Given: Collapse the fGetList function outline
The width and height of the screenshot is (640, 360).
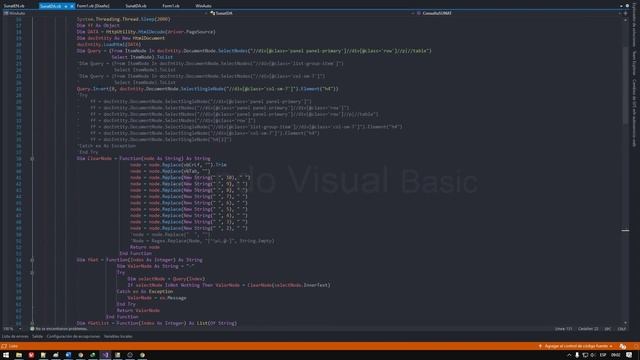Looking at the screenshot, I should [x=32, y=323].
